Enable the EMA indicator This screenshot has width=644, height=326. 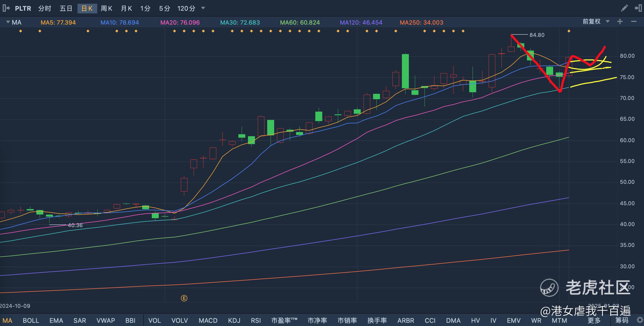56,320
